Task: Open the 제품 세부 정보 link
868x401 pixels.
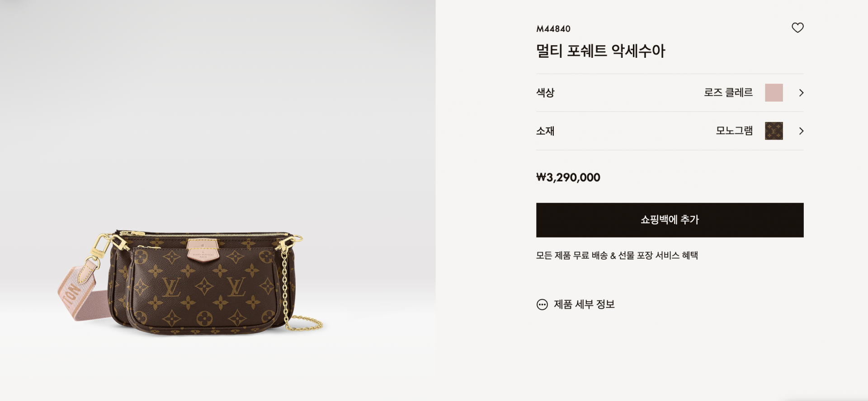Action: pos(584,304)
